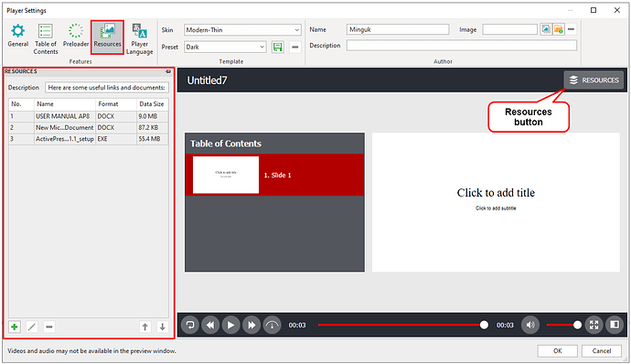Click the 'Click to add title' text
Image resolution: width=631 pixels, height=364 pixels.
pyautogui.click(x=496, y=193)
